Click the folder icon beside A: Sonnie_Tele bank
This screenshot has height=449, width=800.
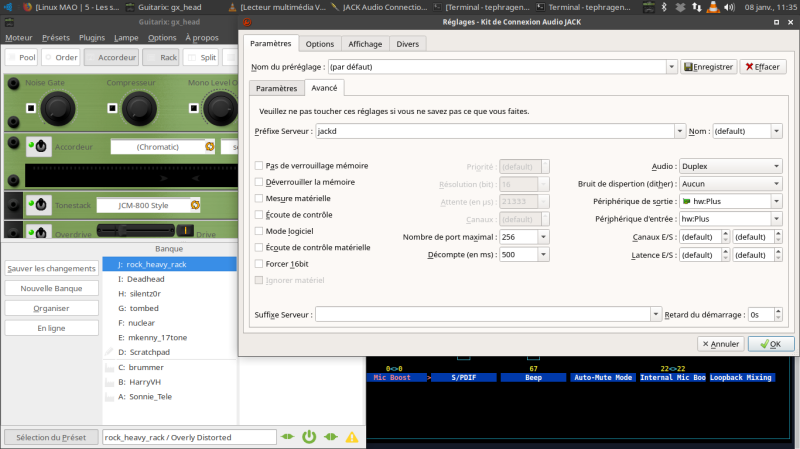109,397
